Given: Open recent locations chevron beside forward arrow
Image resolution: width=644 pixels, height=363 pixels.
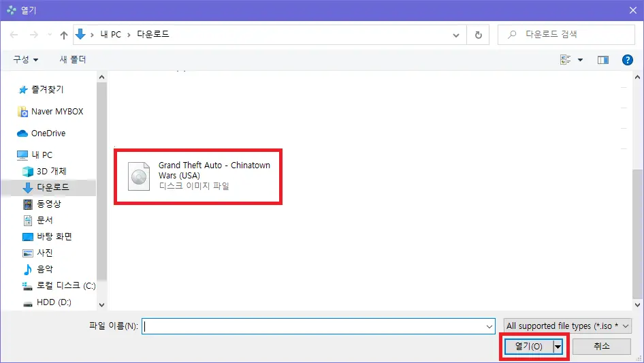Looking at the screenshot, I should pyautogui.click(x=49, y=35).
